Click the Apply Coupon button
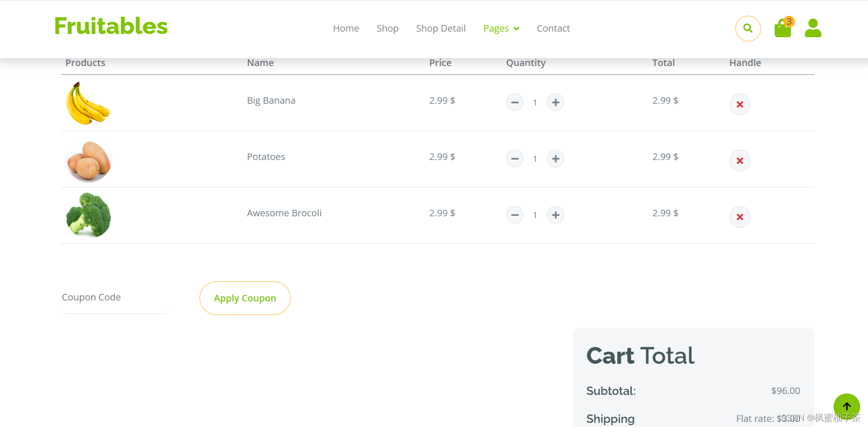Viewport: 868px width, 427px height. (x=245, y=298)
